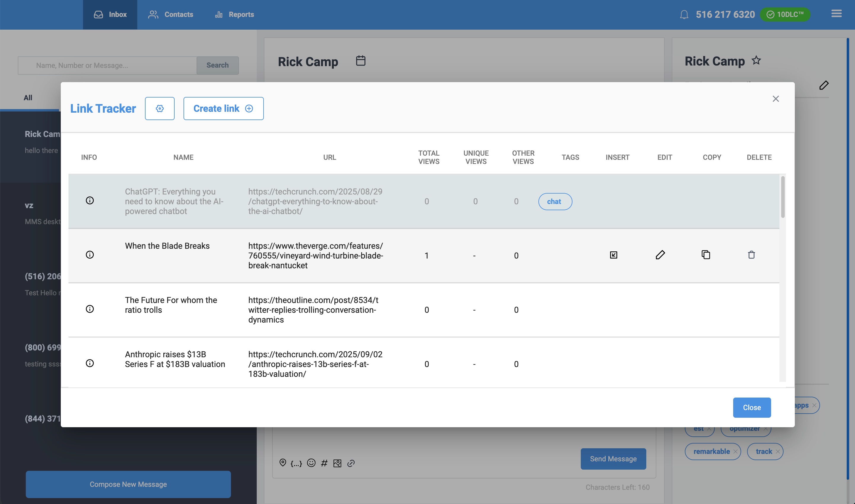Click Send Message button

click(x=613, y=459)
